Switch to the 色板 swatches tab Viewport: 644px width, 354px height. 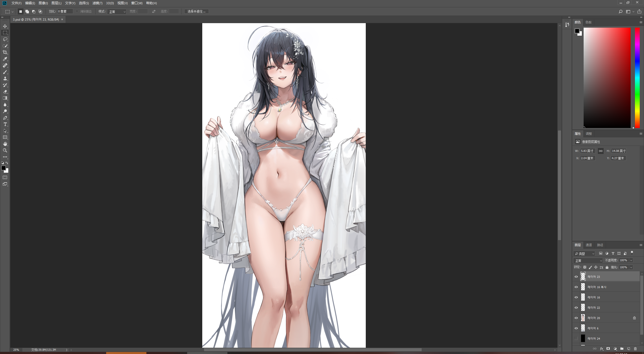(588, 22)
